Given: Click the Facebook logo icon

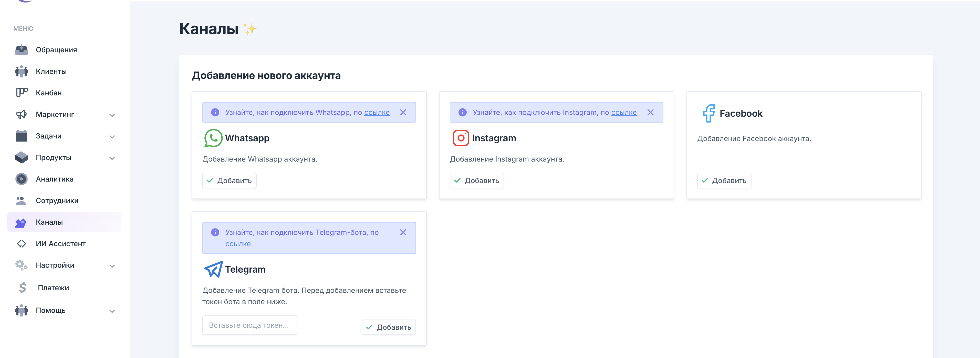Looking at the screenshot, I should [708, 114].
